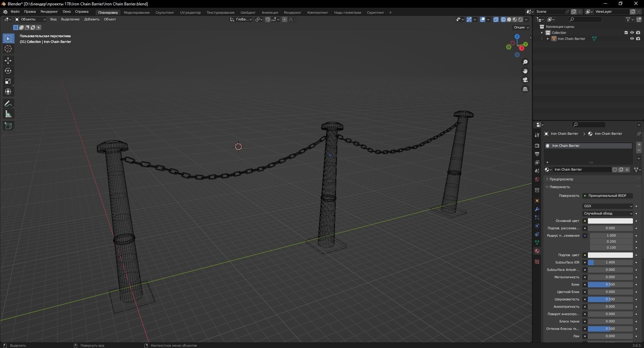Open the Глоба... transform orientation dropdown
644x348 pixels.
(241, 19)
